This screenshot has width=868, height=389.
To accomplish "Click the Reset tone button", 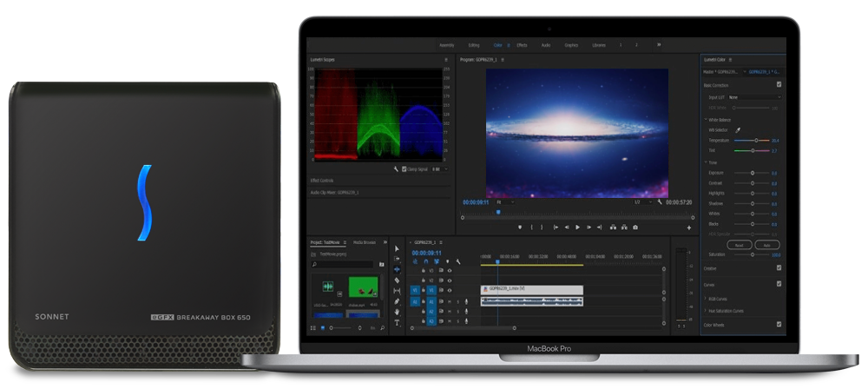I will [739, 245].
